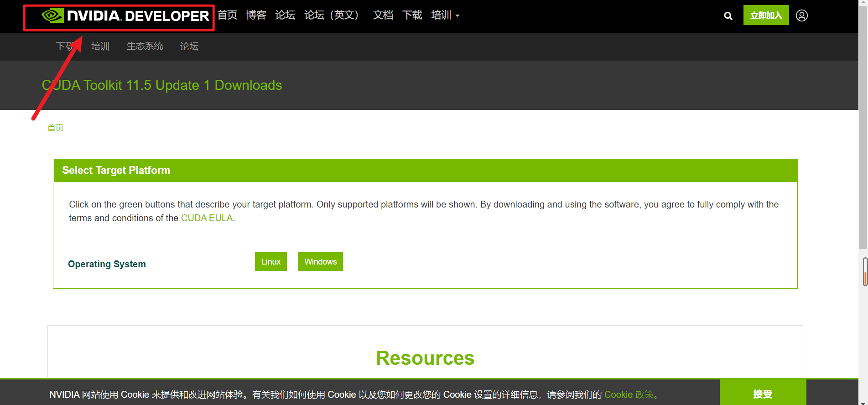
Task: Open the user account icon
Action: 802,16
